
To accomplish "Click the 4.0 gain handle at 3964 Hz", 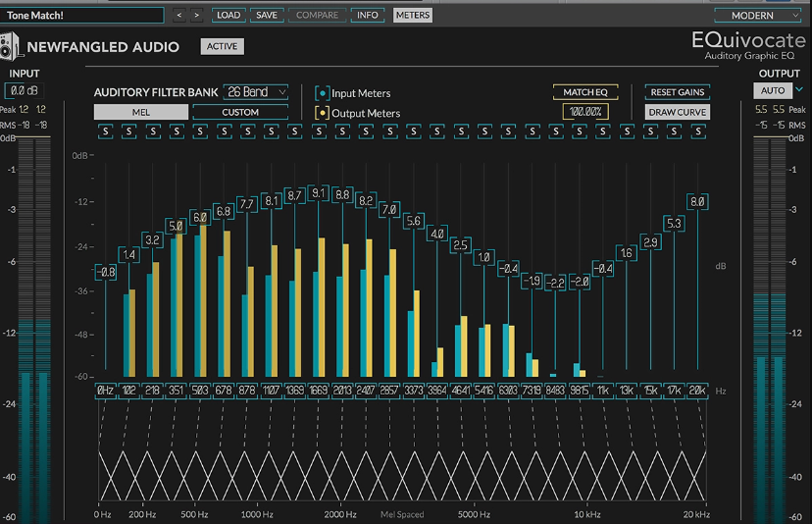I will point(437,234).
